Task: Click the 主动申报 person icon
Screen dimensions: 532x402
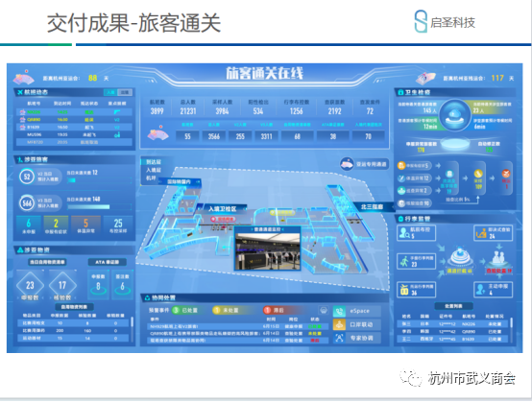Action: (x=480, y=290)
